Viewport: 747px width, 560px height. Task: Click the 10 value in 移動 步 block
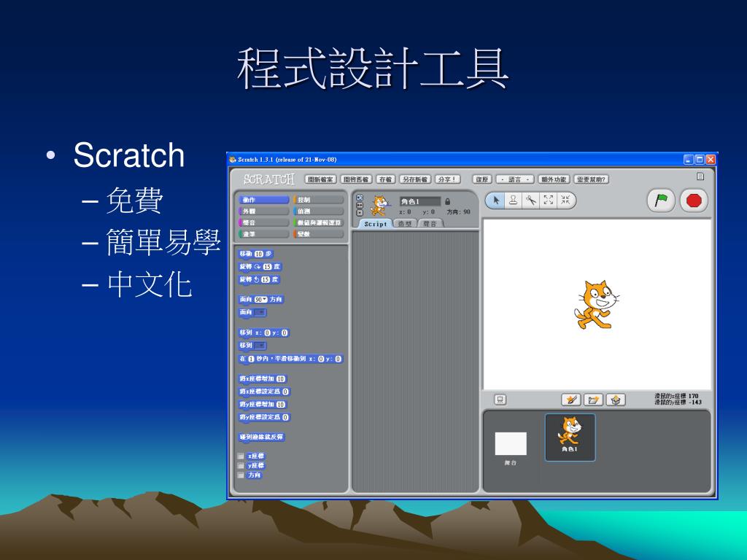tap(259, 254)
